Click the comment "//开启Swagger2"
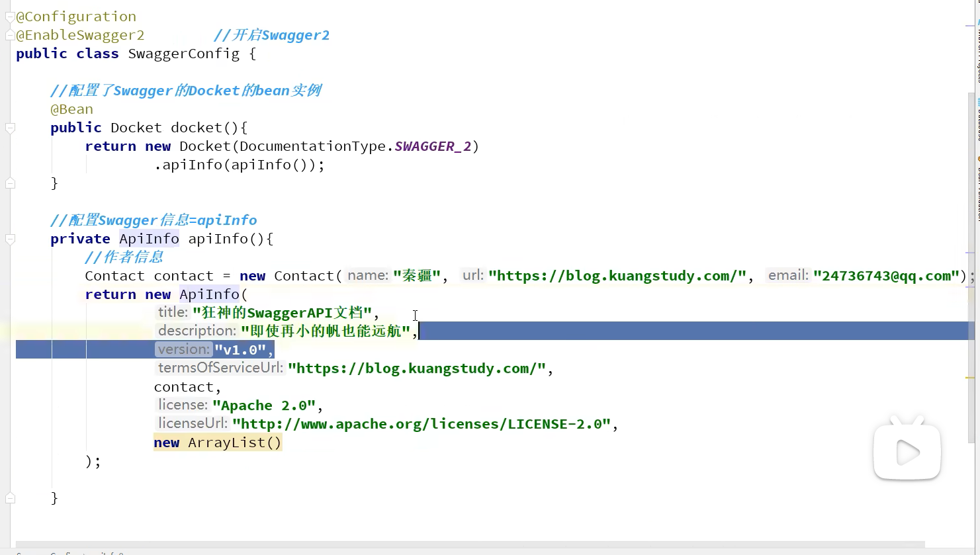This screenshot has height=555, width=980. tap(271, 35)
